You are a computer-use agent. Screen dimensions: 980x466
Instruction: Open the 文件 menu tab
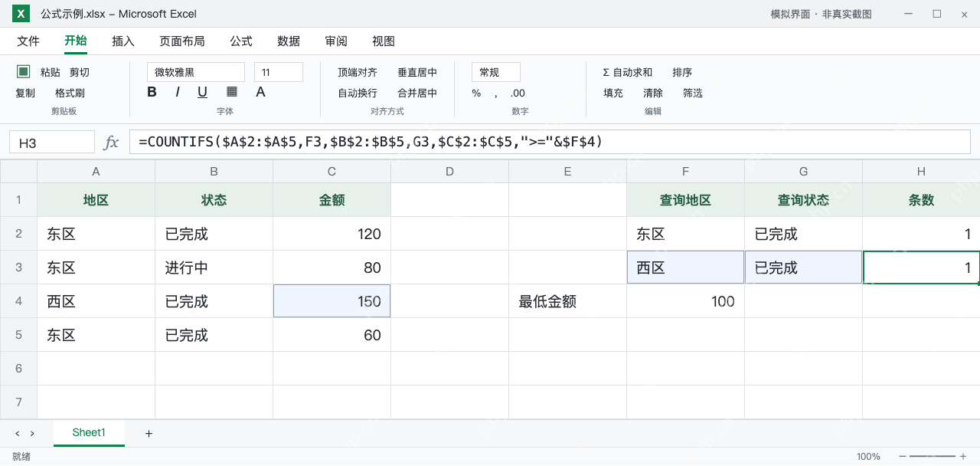tap(28, 41)
